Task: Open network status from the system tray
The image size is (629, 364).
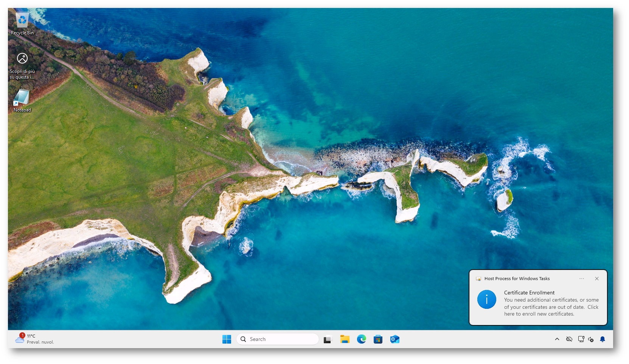Action: click(x=581, y=339)
